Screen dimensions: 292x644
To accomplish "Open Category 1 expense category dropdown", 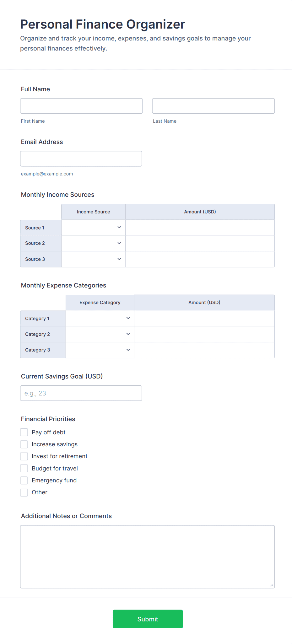I will point(100,318).
